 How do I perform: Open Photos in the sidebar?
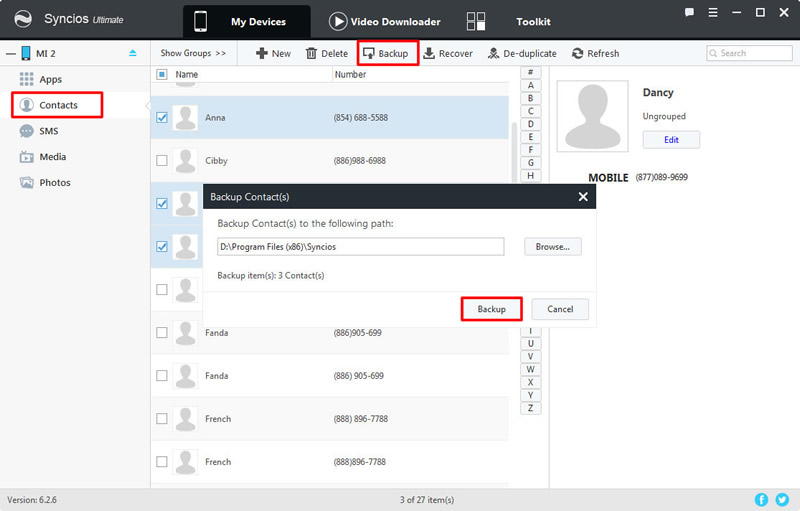45,183
